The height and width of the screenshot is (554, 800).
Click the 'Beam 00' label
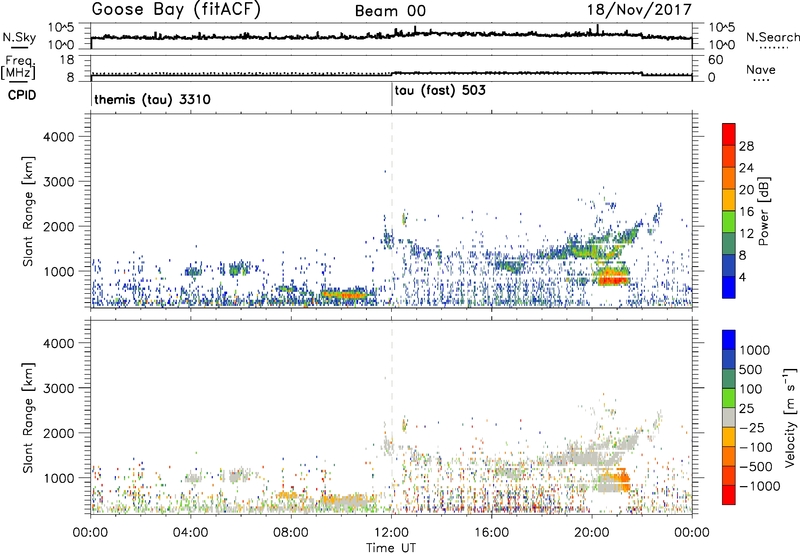click(x=390, y=11)
